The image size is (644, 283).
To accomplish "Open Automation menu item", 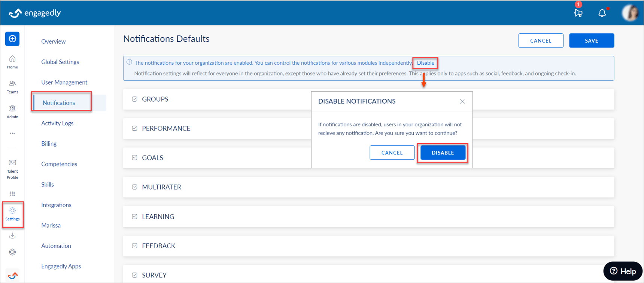I will pos(56,246).
